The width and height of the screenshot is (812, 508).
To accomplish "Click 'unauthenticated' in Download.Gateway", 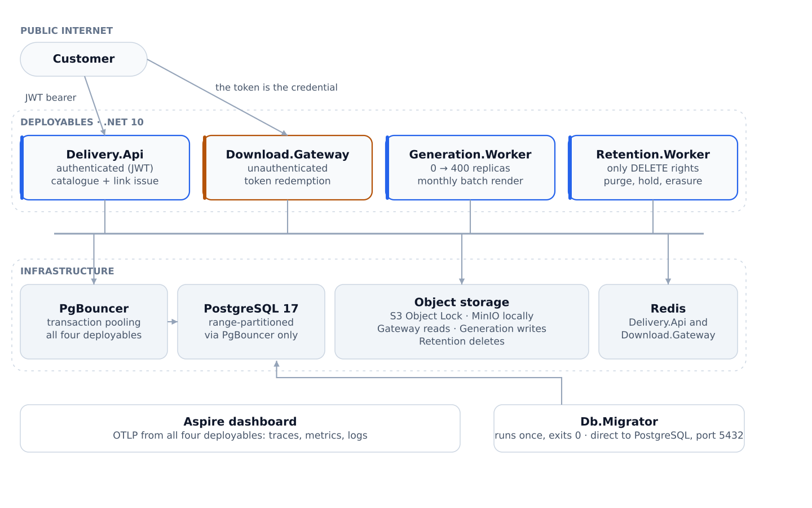I will tap(288, 168).
